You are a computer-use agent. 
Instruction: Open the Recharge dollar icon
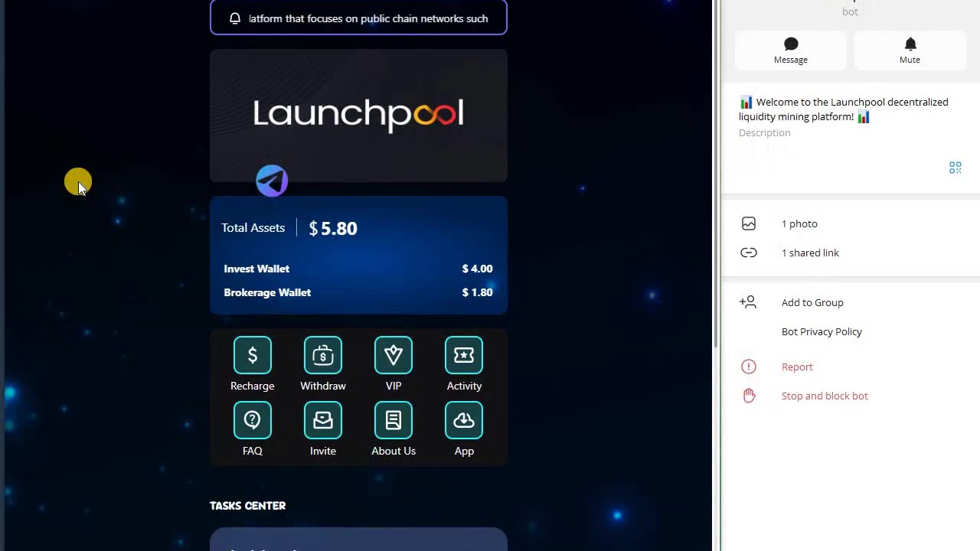253,355
